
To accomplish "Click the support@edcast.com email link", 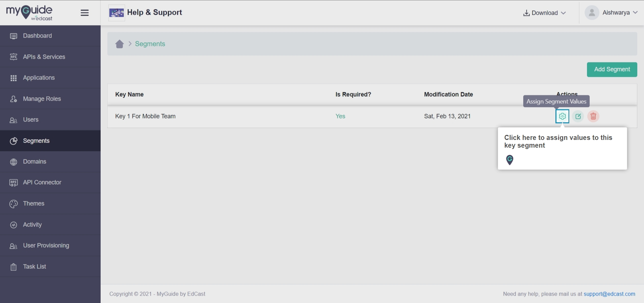I will 609,294.
